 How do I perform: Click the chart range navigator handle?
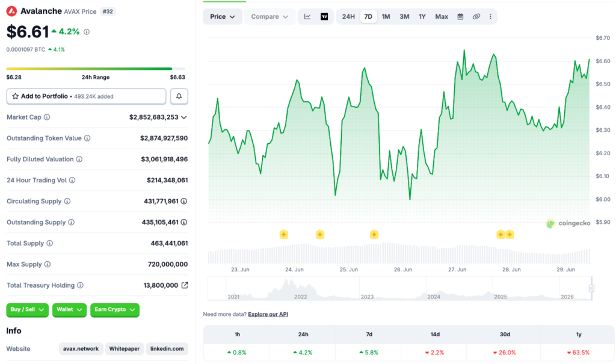(591, 289)
